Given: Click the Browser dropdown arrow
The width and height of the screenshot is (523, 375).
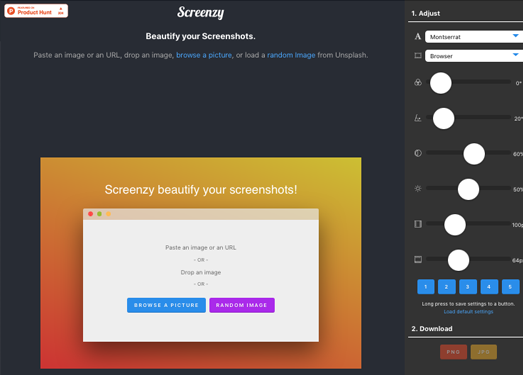Looking at the screenshot, I should pyautogui.click(x=516, y=55).
